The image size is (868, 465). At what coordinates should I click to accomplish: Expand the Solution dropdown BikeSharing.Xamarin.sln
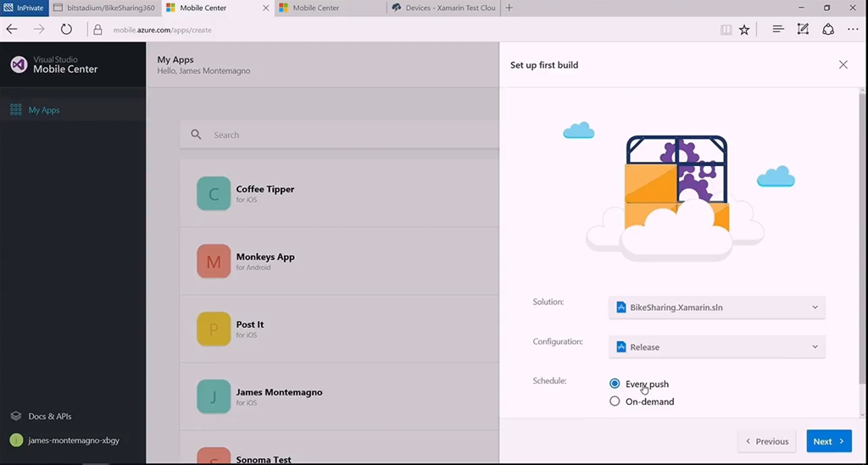[717, 307]
